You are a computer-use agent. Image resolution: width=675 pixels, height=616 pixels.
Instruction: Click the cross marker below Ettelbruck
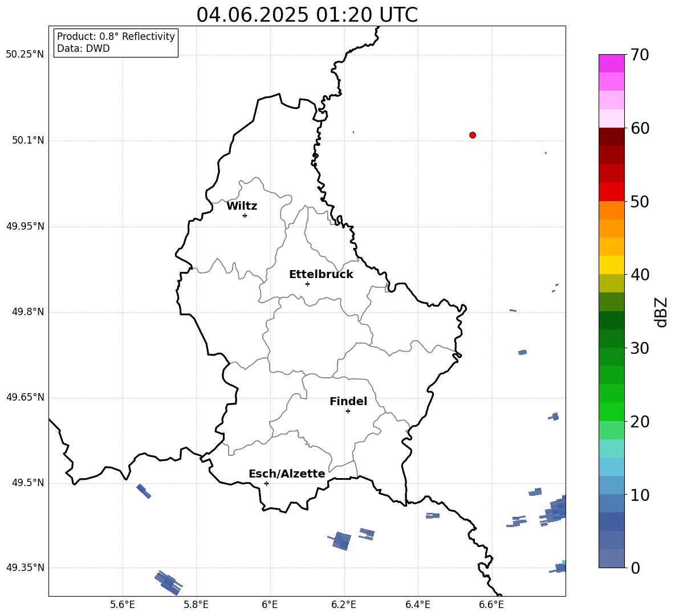click(x=307, y=284)
